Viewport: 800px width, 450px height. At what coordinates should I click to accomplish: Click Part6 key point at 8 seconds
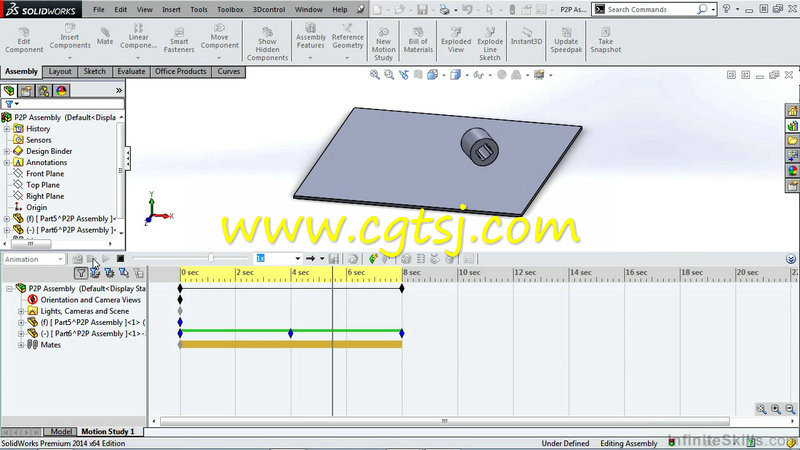click(402, 333)
